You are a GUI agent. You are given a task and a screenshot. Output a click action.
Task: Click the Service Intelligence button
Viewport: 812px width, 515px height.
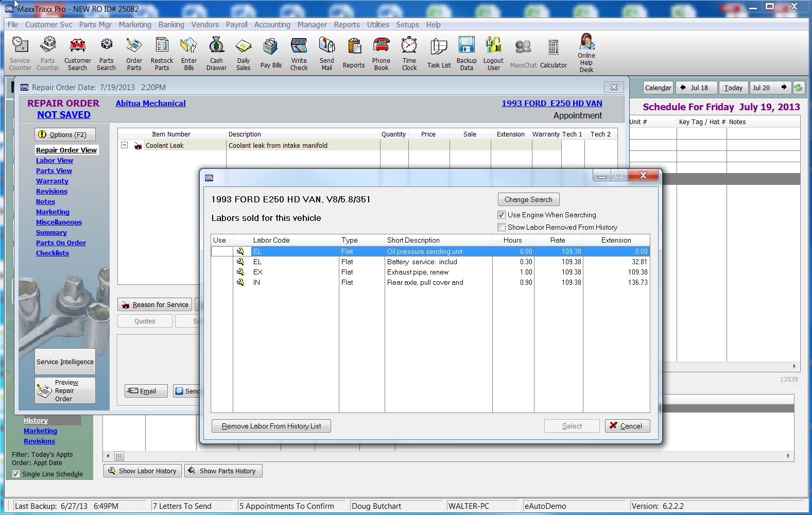pyautogui.click(x=65, y=362)
